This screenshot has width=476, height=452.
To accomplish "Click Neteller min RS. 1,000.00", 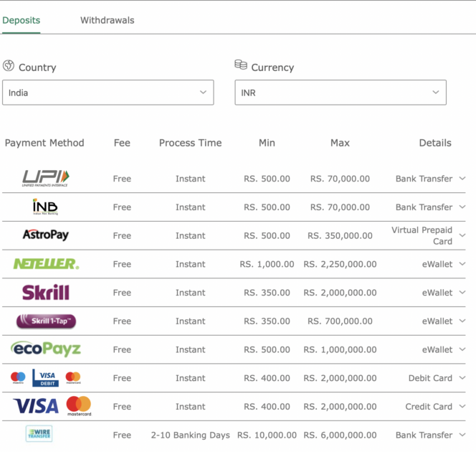I will 267,264.
